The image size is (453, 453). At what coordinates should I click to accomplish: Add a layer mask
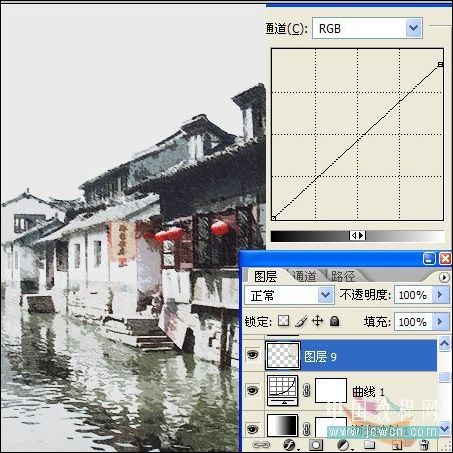(316, 445)
